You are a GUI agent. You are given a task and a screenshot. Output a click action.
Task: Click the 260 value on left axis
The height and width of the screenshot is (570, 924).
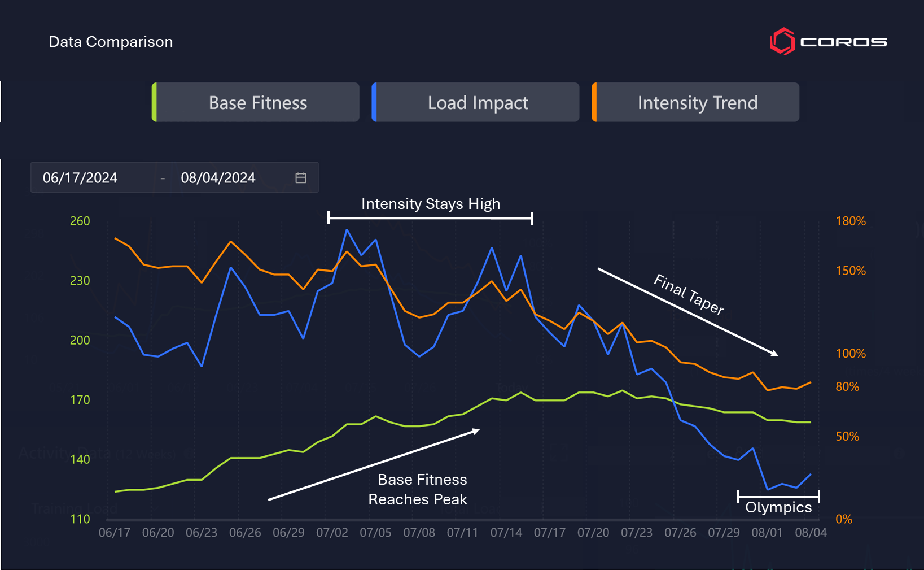coord(80,221)
